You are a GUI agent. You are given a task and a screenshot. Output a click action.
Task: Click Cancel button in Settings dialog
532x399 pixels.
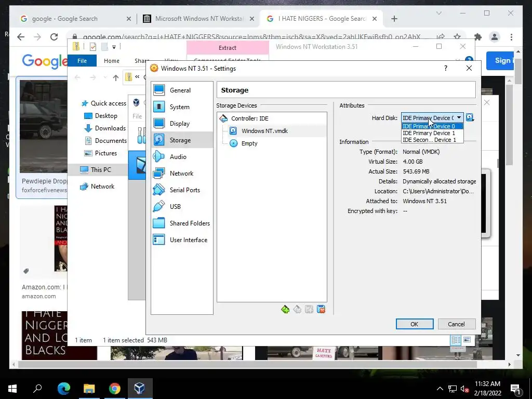tap(456, 324)
